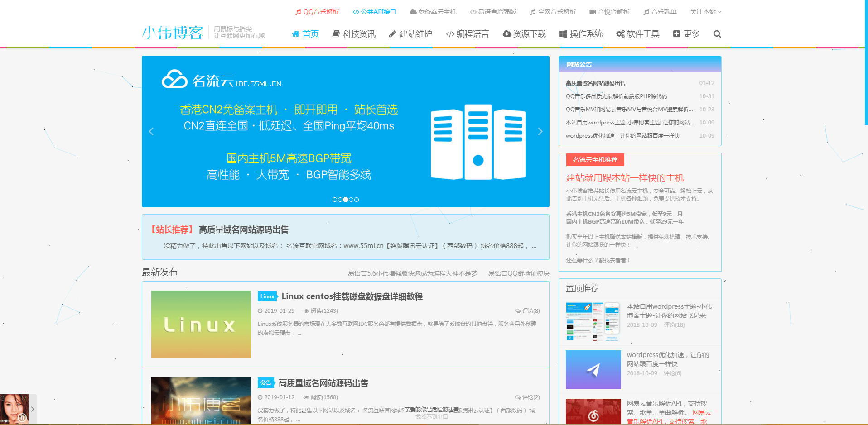Select the last carousel indicator dot
Viewport: 868px width, 425px height.
[x=357, y=200]
